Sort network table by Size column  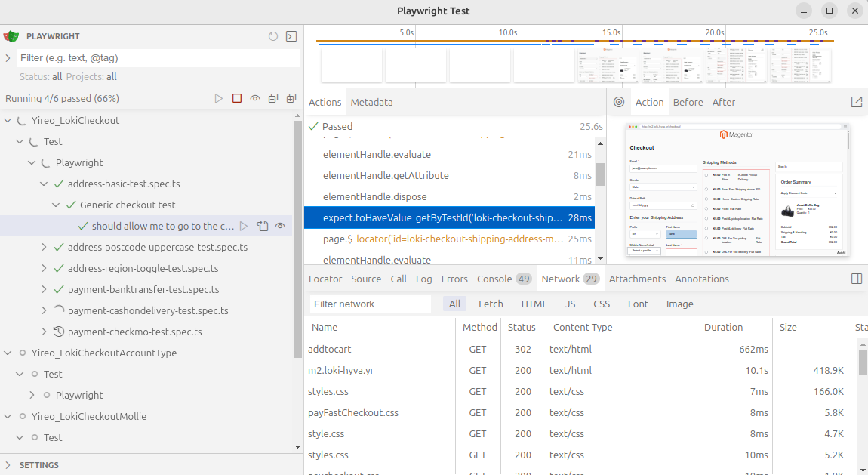[810, 327]
